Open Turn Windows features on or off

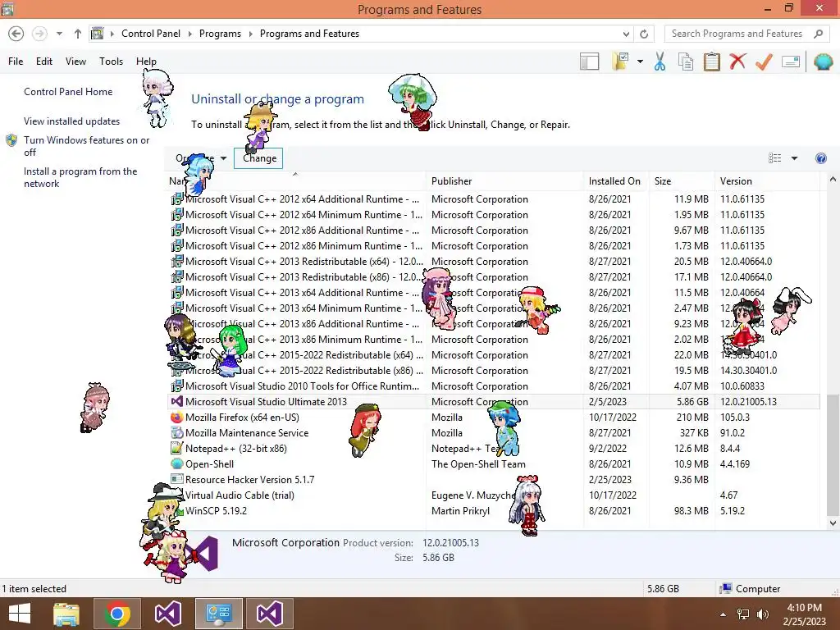tap(86, 146)
